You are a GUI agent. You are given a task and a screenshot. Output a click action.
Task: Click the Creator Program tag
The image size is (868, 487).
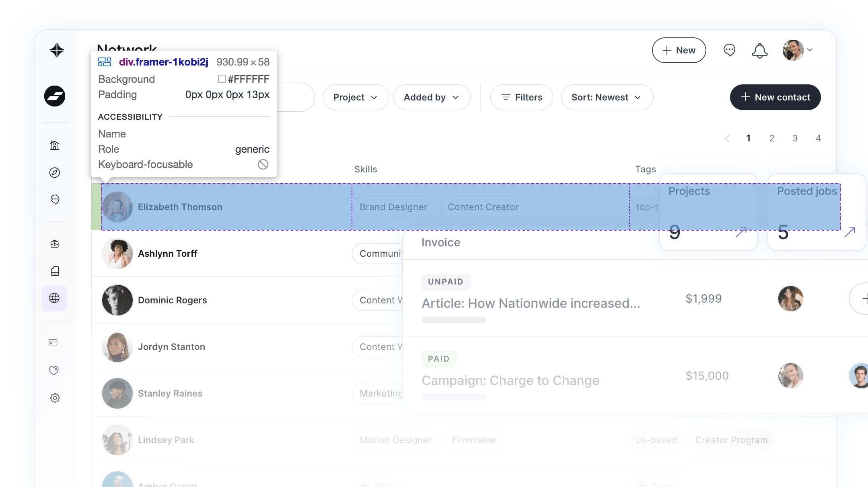tap(732, 440)
